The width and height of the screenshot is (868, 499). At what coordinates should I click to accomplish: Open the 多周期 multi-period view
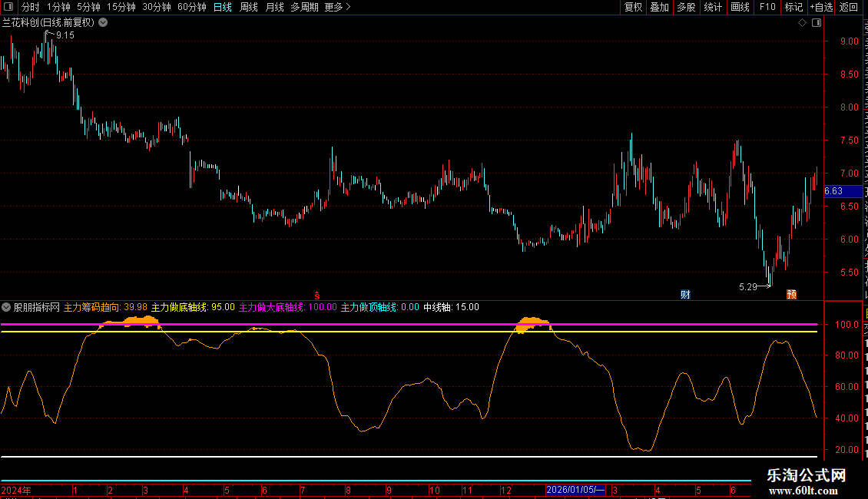point(304,7)
